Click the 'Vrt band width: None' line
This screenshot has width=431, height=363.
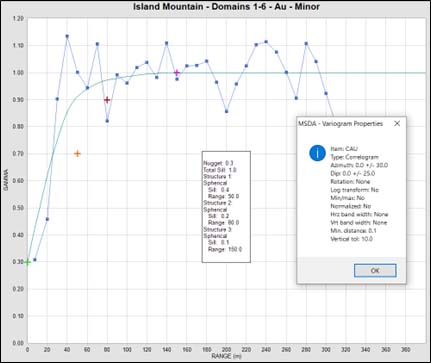pos(359,223)
